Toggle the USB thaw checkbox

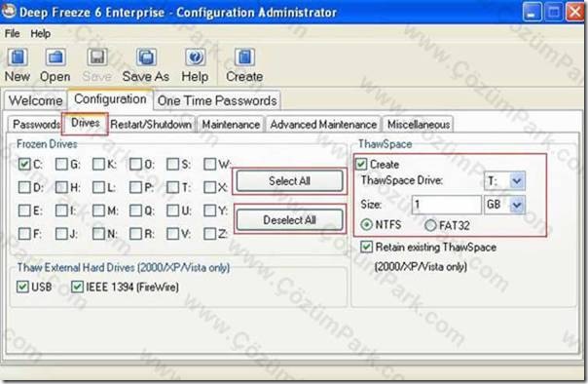pos(22,287)
